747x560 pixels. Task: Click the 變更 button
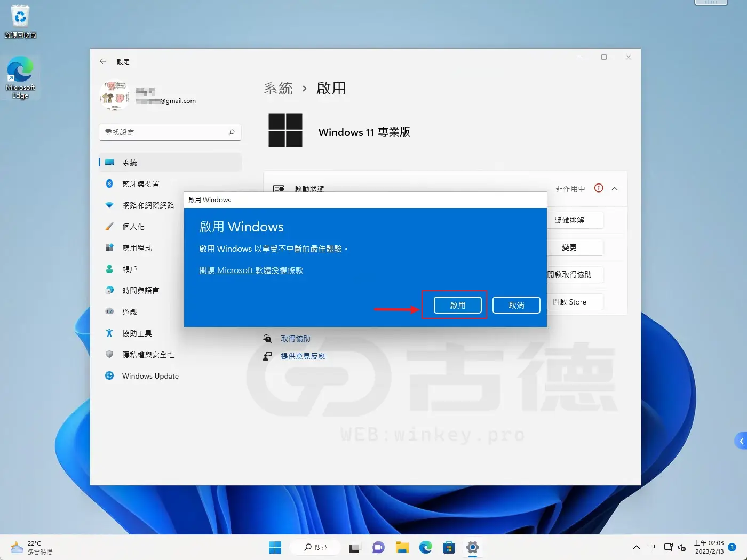pos(575,247)
